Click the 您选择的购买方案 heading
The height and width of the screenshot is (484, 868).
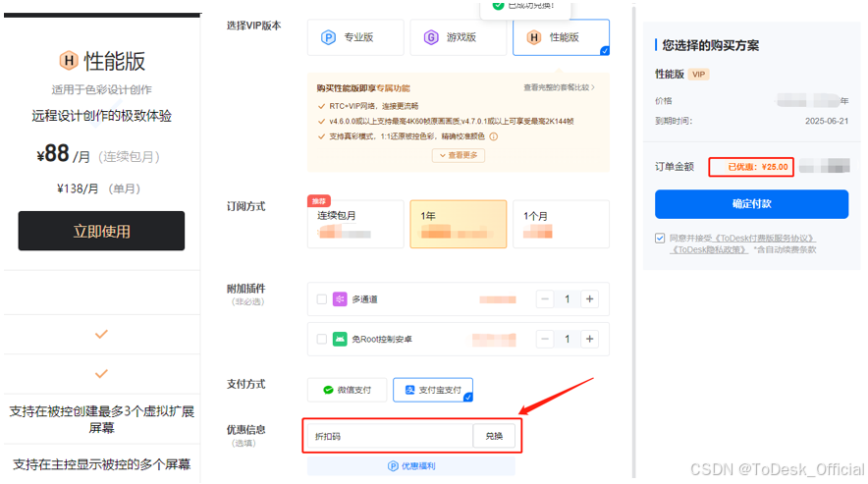[x=710, y=45]
